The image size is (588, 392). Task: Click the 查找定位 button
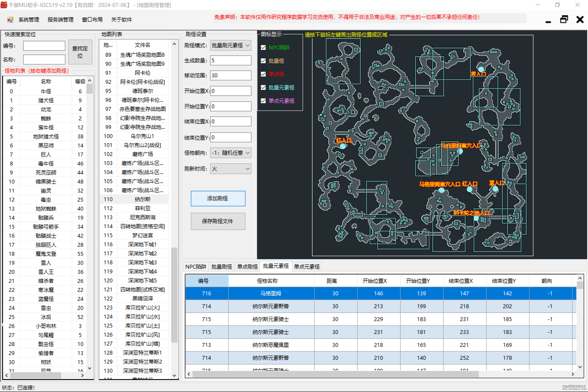coord(80,52)
